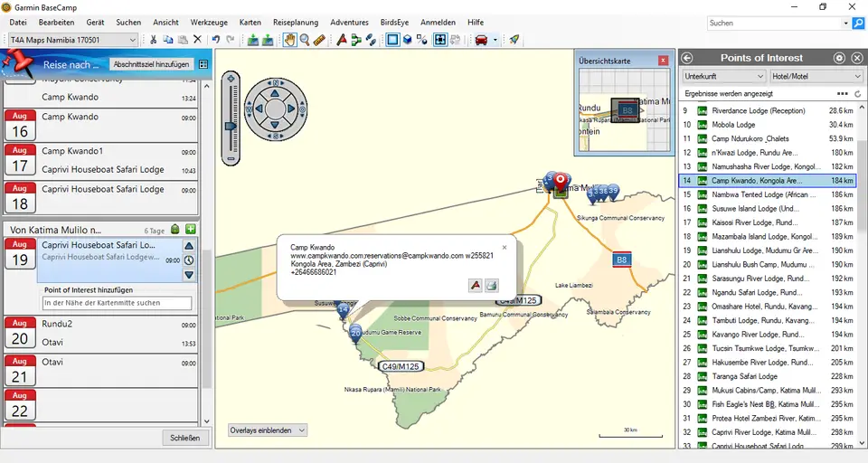Close the Camp Kwando info popup
The width and height of the screenshot is (868, 463).
(505, 248)
